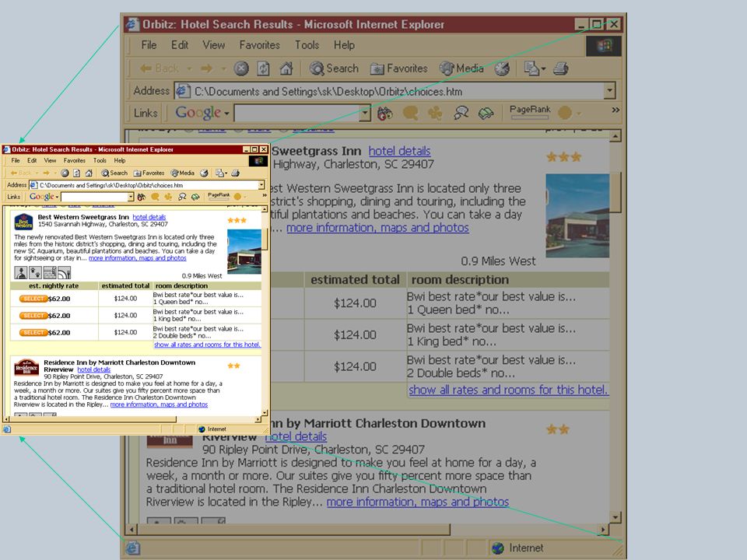Expand the Back history dropdown in the small window
Viewport: 747px width, 560px height.
(x=37, y=173)
